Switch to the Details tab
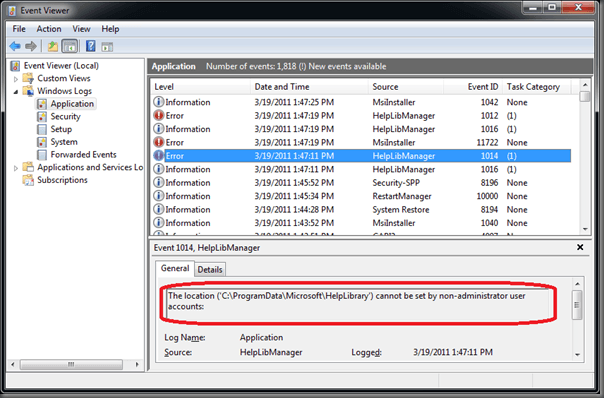The width and height of the screenshot is (604, 398). 210,269
